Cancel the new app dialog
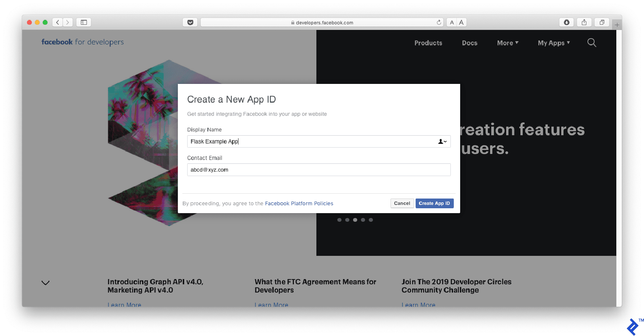 [x=402, y=203]
